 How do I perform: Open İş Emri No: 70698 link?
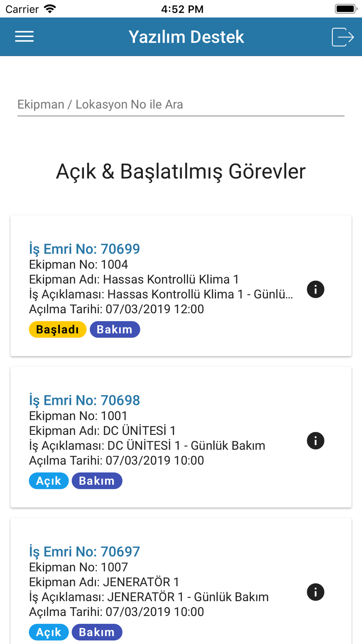pos(84,400)
